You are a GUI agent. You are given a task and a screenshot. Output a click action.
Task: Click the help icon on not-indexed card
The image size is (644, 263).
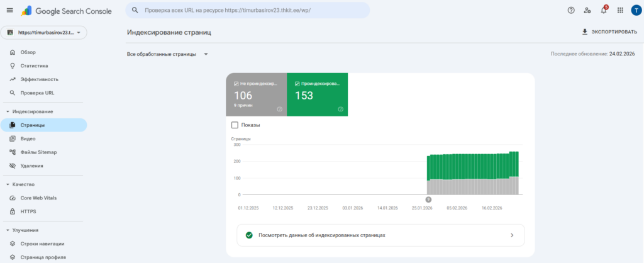(x=280, y=109)
